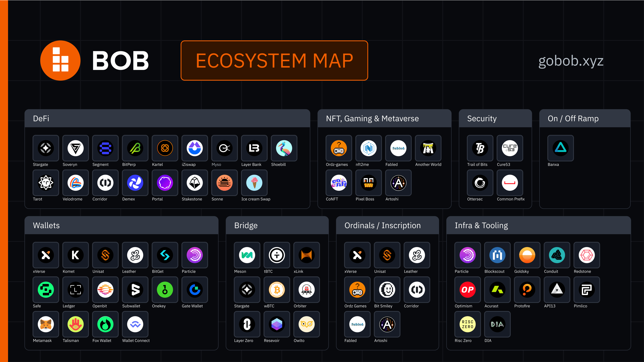The width and height of the screenshot is (644, 362).
Task: Click the Kartel icon
Action: [x=165, y=148]
